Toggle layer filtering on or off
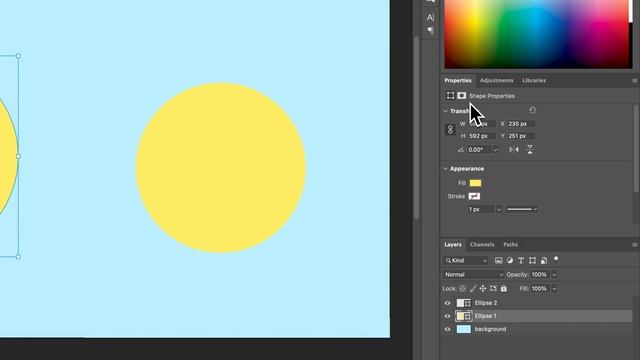 click(x=556, y=260)
